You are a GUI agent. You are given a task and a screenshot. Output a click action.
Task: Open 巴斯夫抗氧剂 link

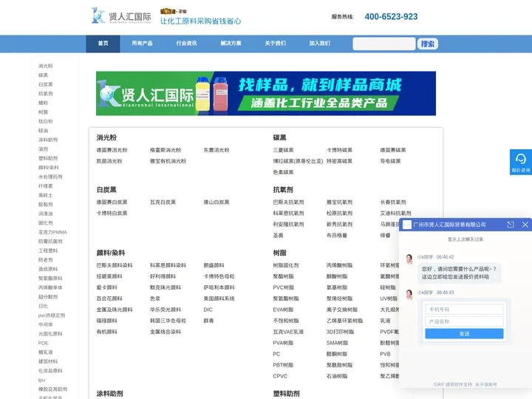pyautogui.click(x=288, y=202)
